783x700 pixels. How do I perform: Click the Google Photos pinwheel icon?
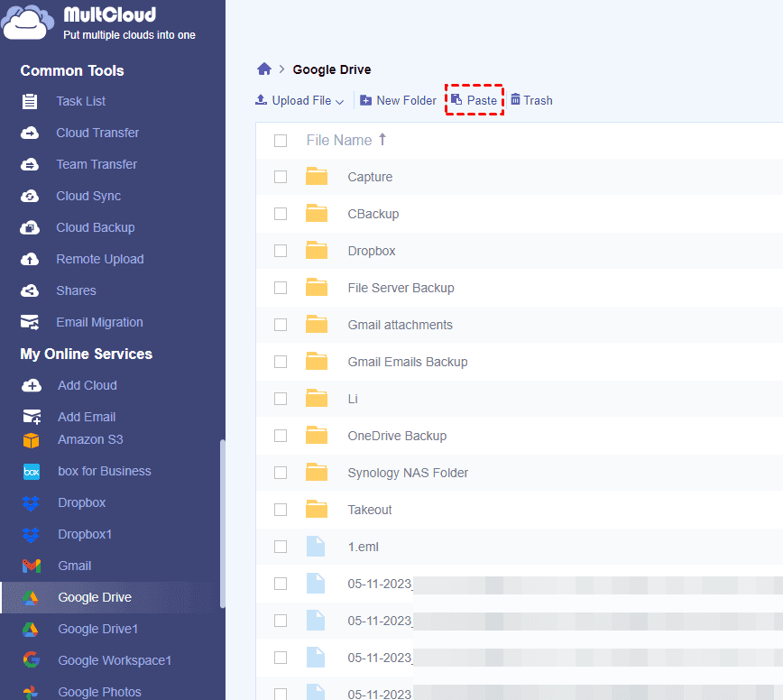click(x=31, y=693)
